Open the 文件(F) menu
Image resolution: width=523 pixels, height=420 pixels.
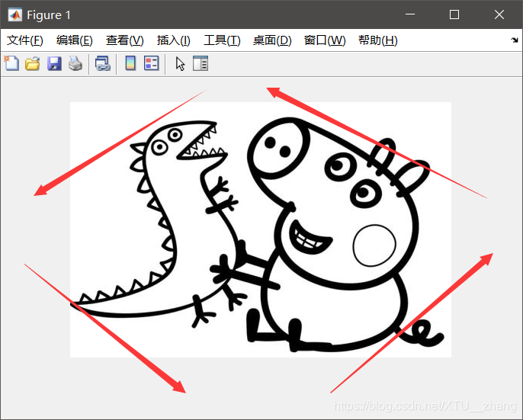[x=25, y=40]
